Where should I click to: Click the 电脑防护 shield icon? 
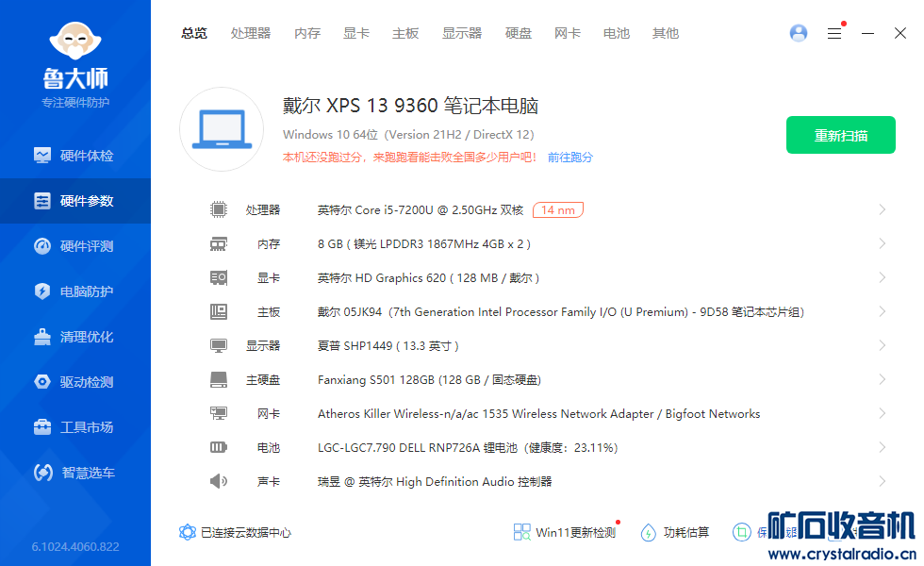point(42,291)
